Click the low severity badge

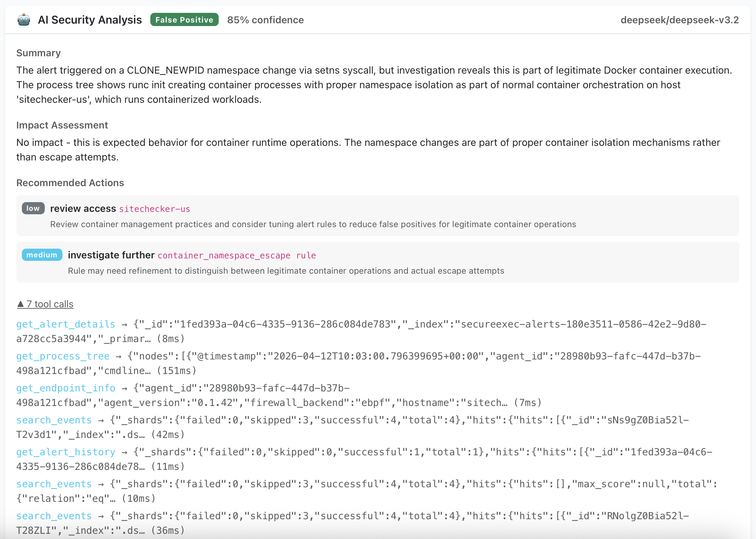(x=33, y=208)
